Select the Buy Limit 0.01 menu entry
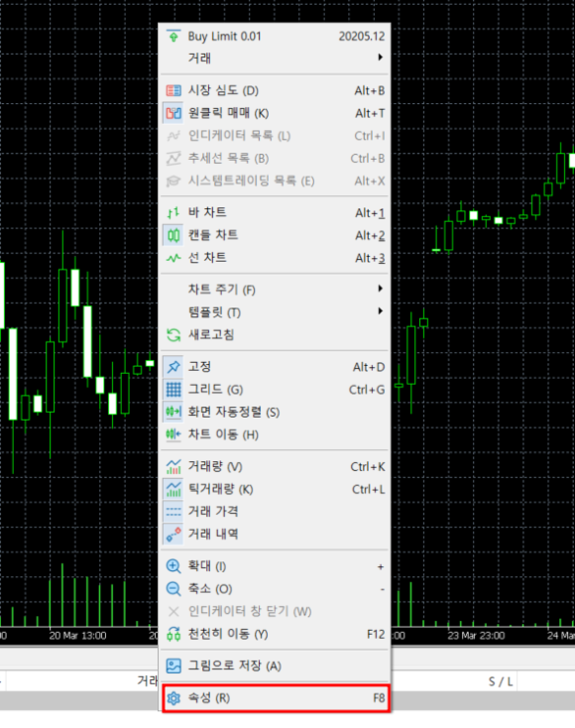The image size is (575, 728). pyautogui.click(x=275, y=37)
